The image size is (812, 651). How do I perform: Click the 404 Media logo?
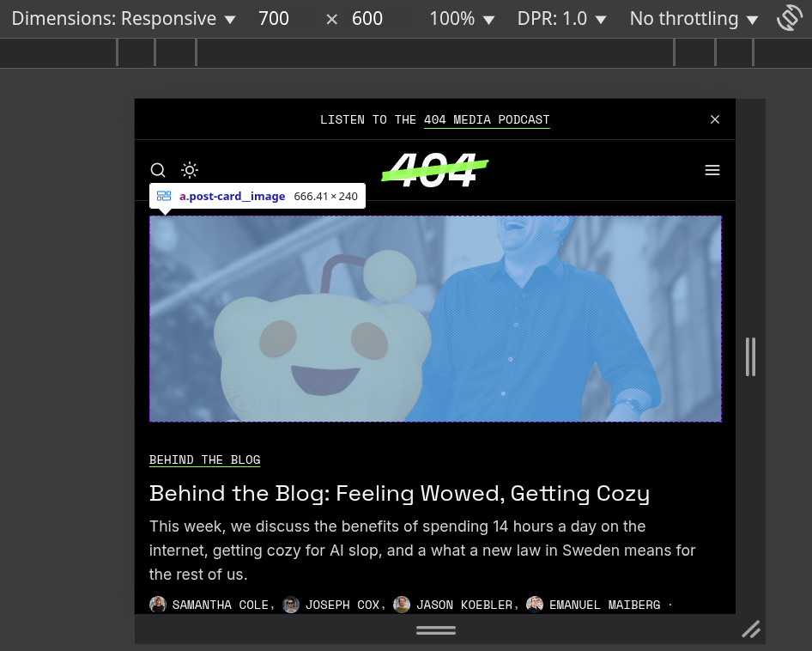click(435, 169)
